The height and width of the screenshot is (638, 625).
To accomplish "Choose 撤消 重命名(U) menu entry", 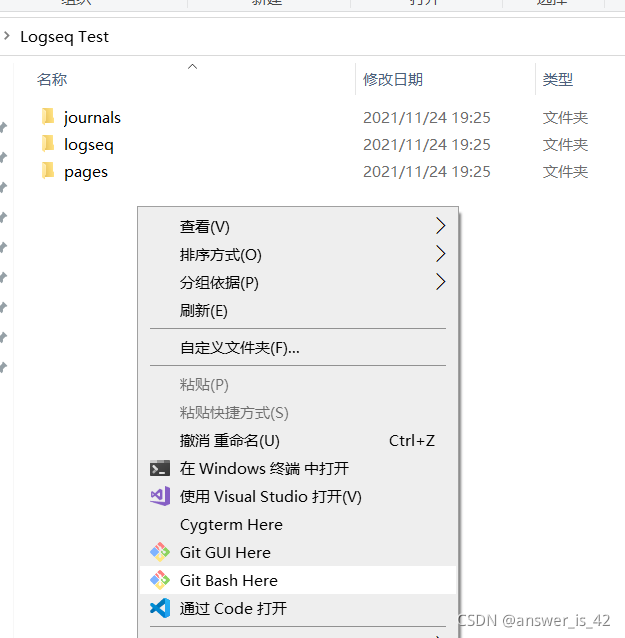I will click(298, 441).
